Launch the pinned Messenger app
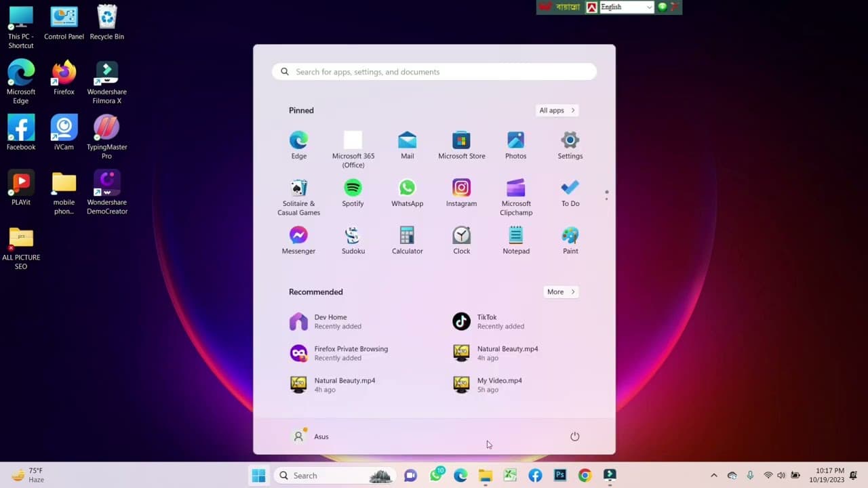This screenshot has height=488, width=868. pos(298,240)
